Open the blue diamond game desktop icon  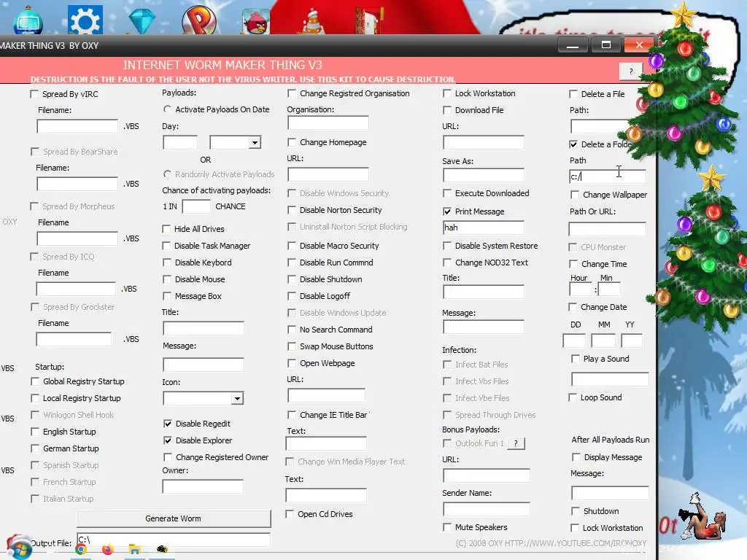point(142,21)
